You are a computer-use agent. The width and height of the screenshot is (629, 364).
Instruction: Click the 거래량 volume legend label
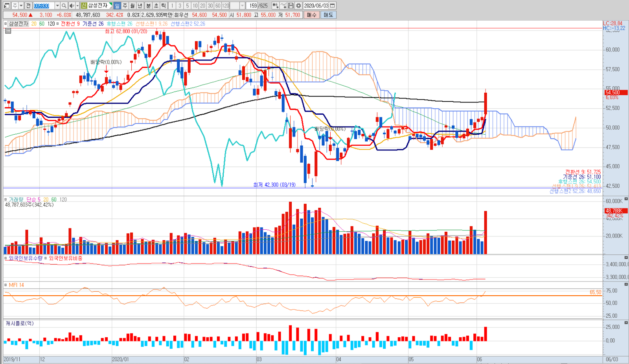click(x=17, y=199)
